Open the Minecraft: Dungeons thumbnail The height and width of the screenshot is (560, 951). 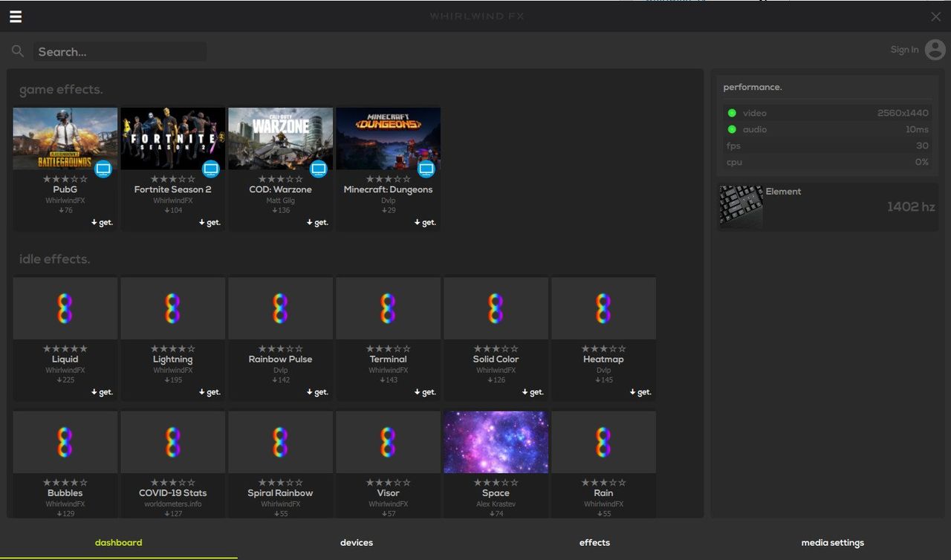tap(389, 139)
